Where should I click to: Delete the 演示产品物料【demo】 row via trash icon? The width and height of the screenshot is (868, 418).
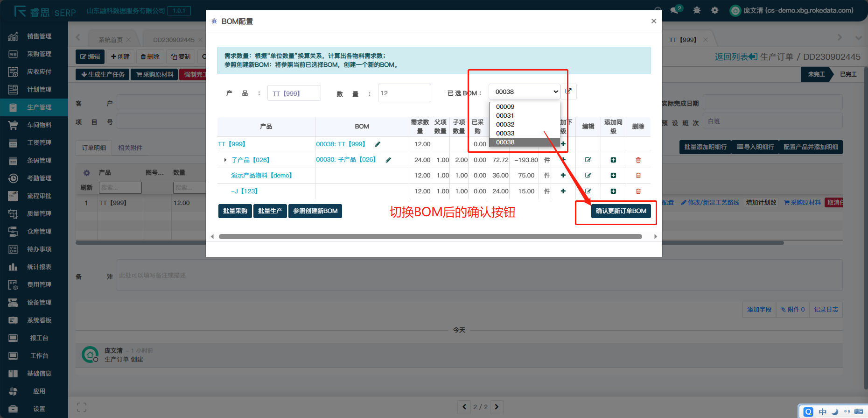(638, 176)
